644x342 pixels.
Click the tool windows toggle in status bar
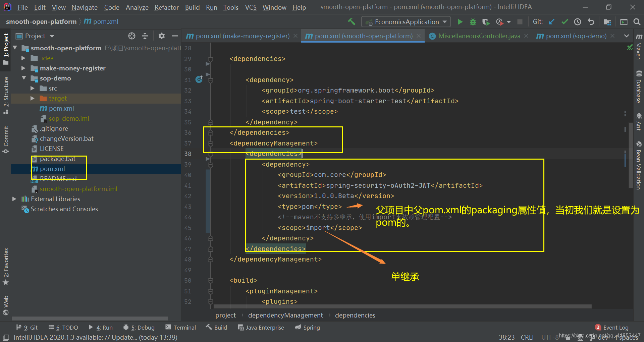[6, 337]
